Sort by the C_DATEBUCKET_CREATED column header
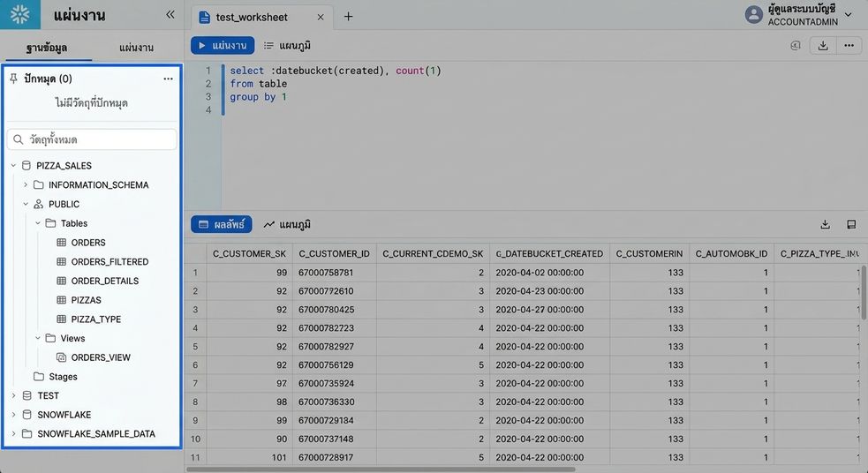 pyautogui.click(x=550, y=254)
